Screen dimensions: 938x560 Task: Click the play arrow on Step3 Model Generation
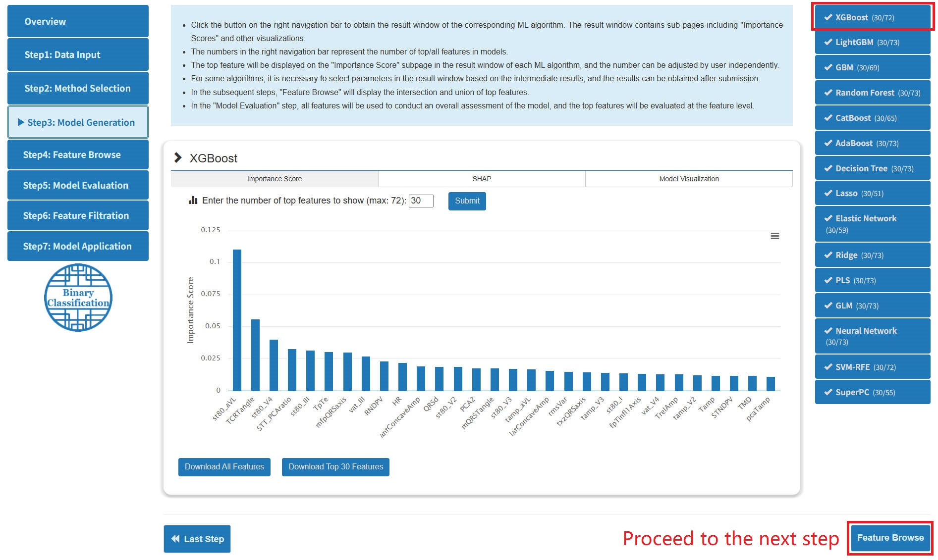pos(21,122)
